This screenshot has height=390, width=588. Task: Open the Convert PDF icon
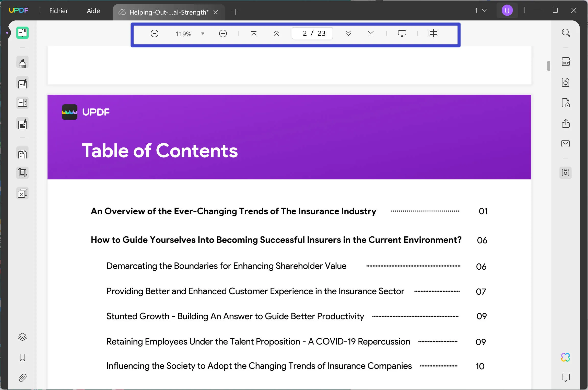[566, 83]
